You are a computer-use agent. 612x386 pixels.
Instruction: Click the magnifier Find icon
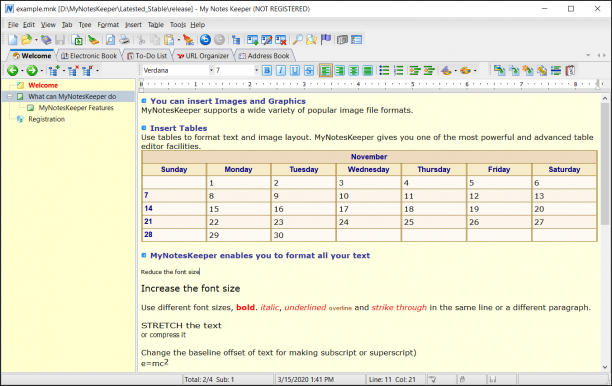[x=298, y=40]
